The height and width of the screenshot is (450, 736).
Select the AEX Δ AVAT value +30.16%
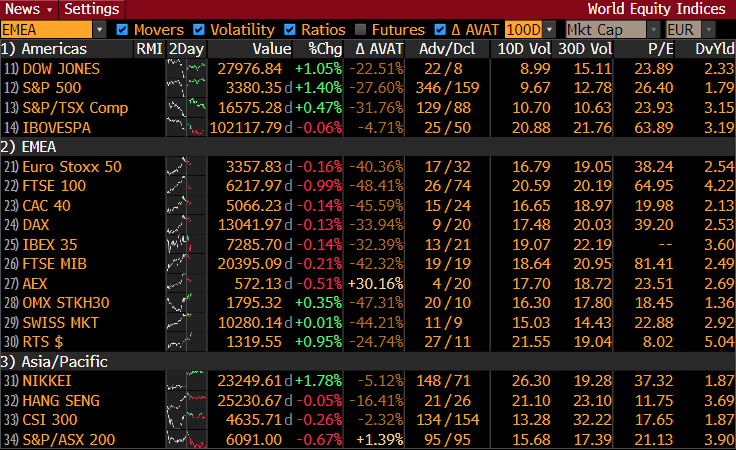pyautogui.click(x=376, y=283)
